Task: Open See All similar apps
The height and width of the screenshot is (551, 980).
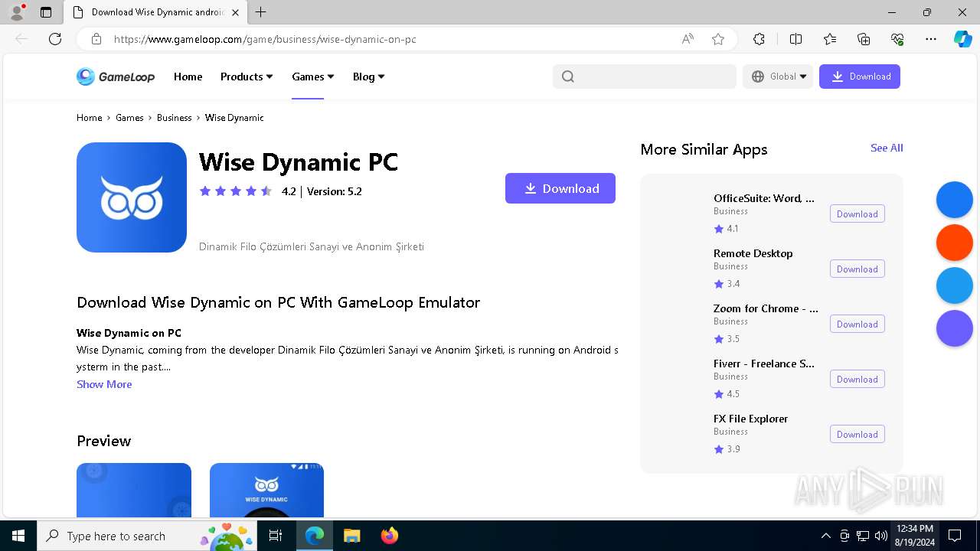Action: [x=887, y=148]
